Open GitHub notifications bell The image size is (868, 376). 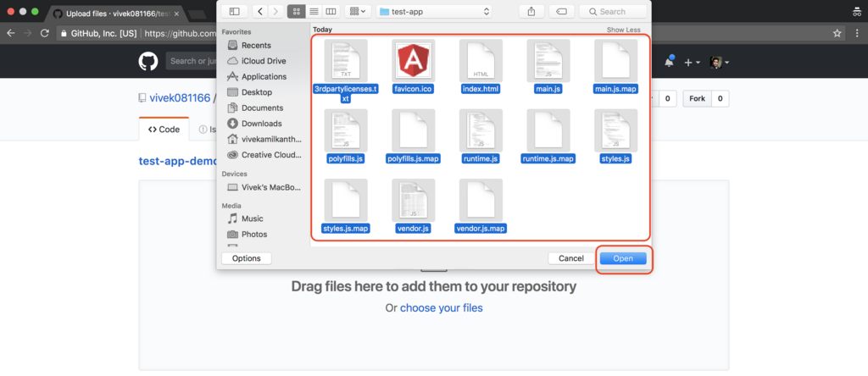(669, 62)
